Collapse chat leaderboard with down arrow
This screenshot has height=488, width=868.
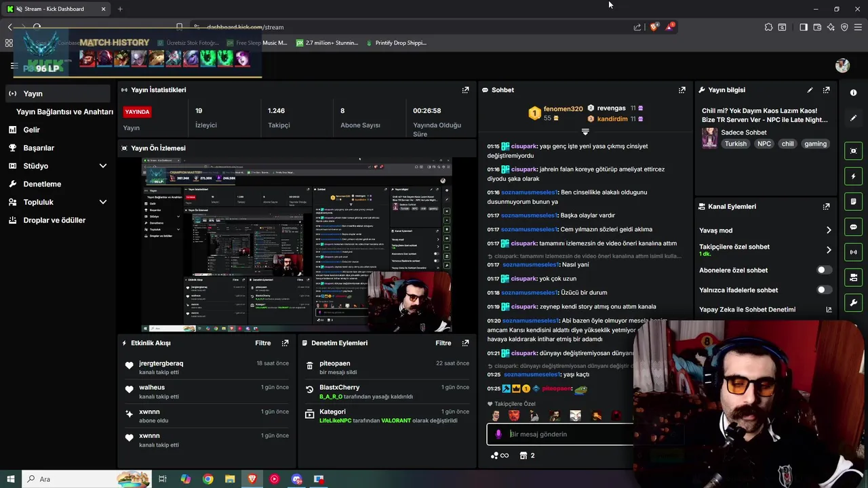point(585,131)
